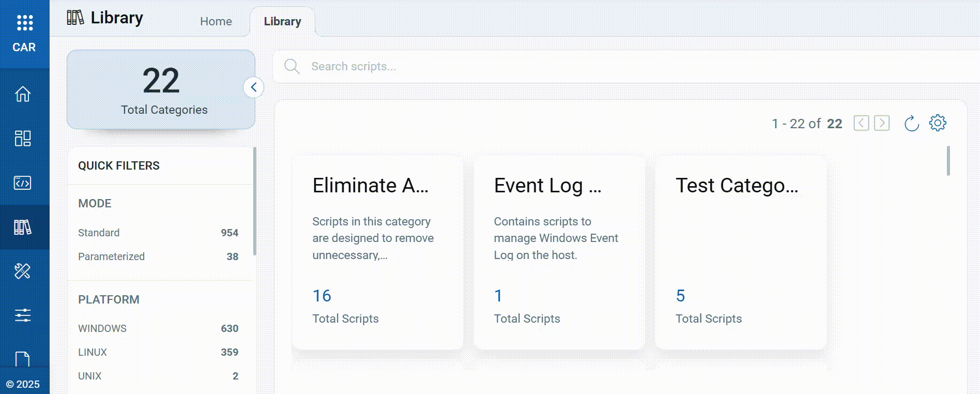Image resolution: width=980 pixels, height=394 pixels.
Task: Open the tools icon in sidebar
Action: click(x=23, y=271)
